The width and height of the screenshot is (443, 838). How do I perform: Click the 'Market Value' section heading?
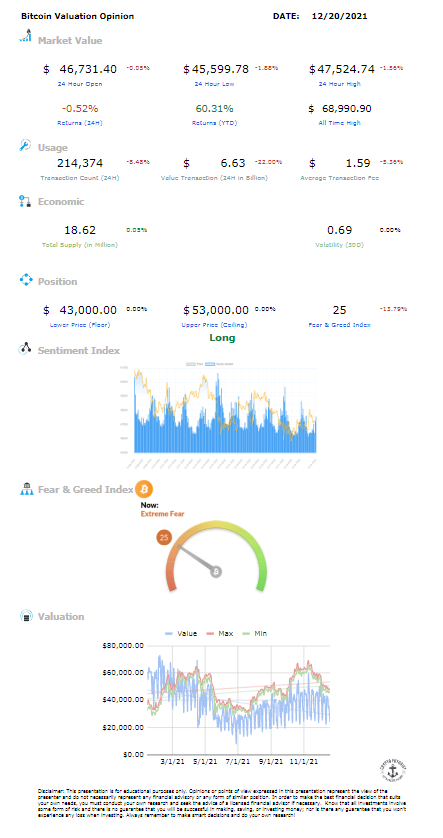click(70, 41)
